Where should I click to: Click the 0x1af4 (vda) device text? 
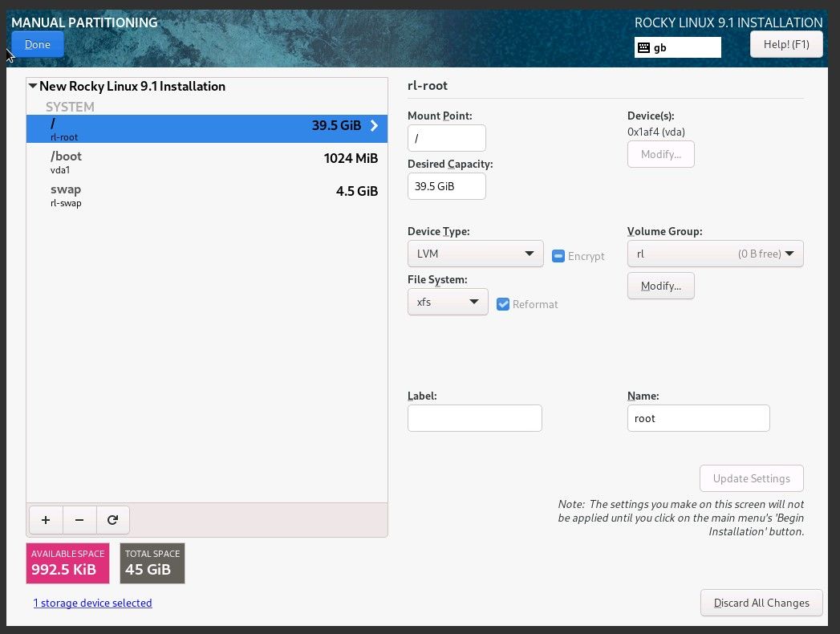[x=655, y=132]
